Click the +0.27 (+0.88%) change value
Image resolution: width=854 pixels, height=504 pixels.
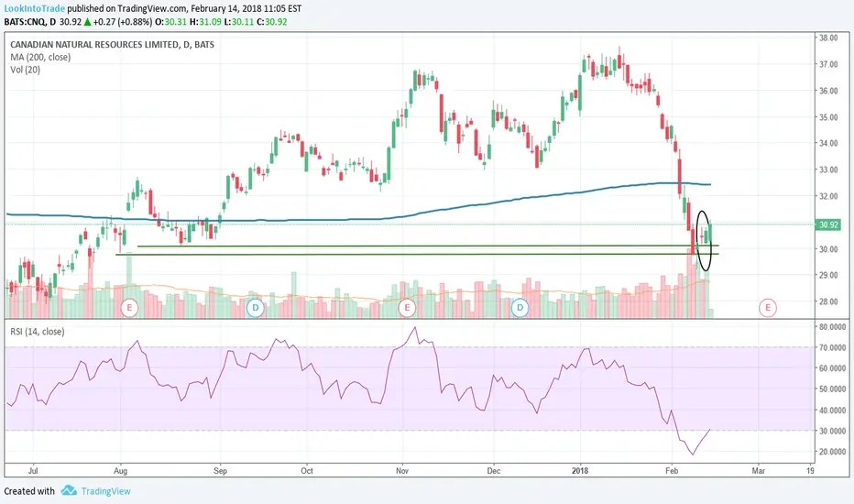[x=123, y=22]
